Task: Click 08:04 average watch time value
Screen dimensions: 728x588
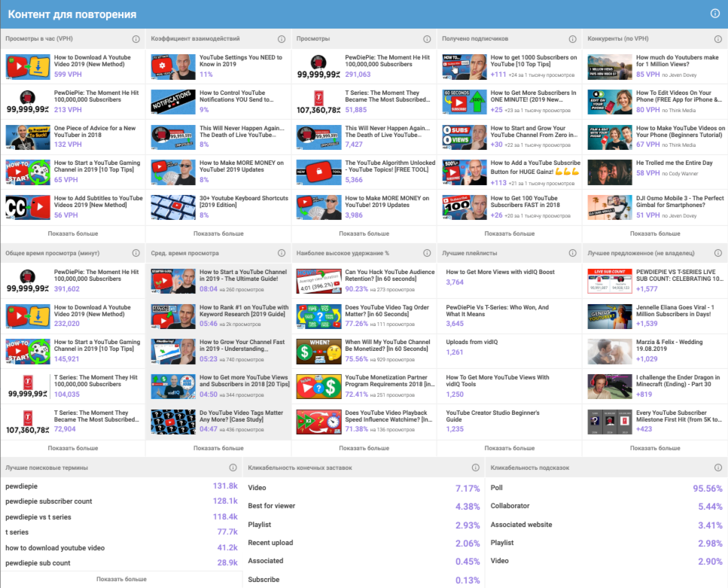Action: (x=209, y=289)
